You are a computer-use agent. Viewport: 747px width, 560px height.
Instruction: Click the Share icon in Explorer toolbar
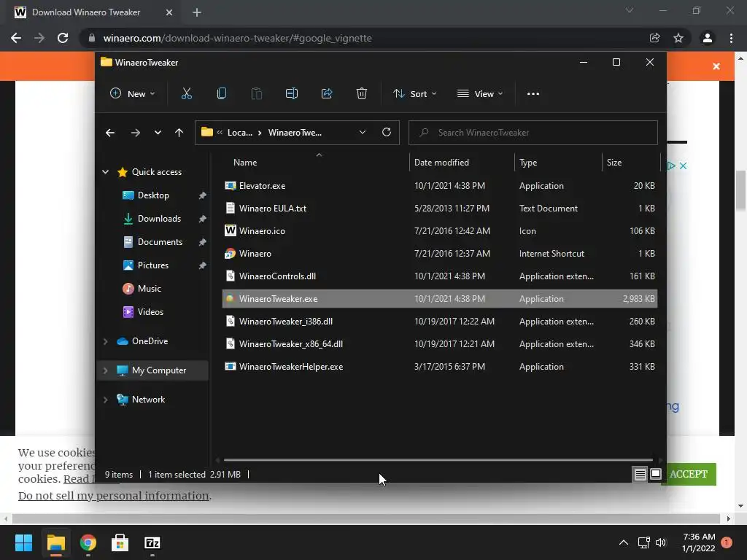(x=327, y=94)
